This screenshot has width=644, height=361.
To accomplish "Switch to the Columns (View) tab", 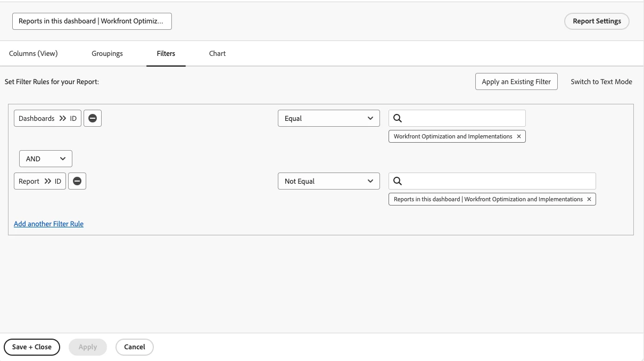I will coord(34,53).
